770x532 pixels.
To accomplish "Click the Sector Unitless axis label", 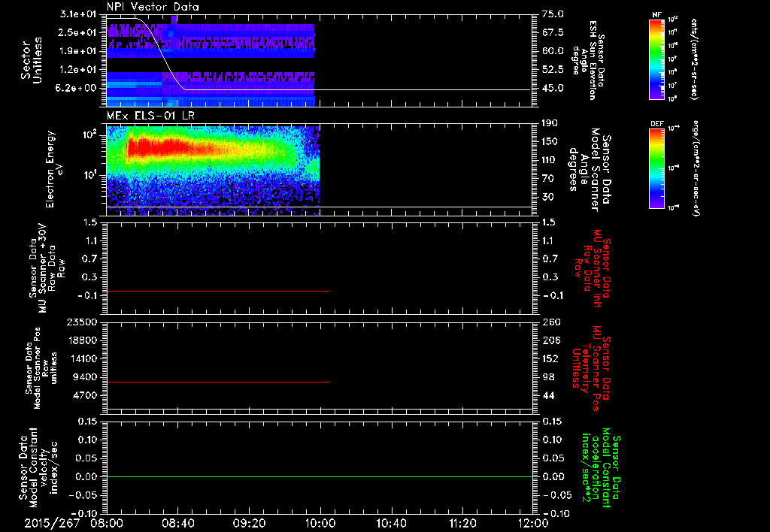I will pyautogui.click(x=32, y=60).
